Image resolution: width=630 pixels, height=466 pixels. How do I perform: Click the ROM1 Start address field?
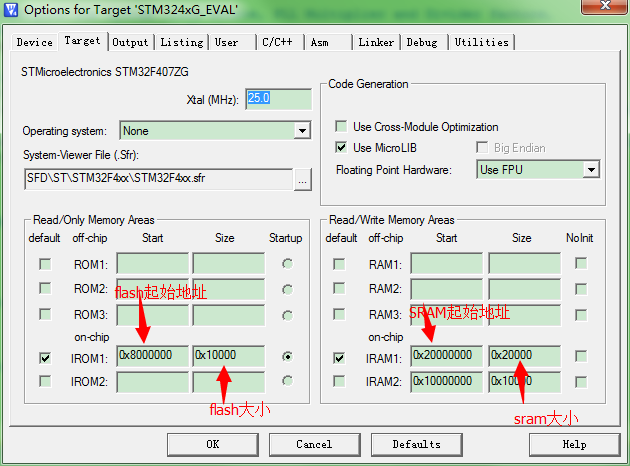[153, 264]
